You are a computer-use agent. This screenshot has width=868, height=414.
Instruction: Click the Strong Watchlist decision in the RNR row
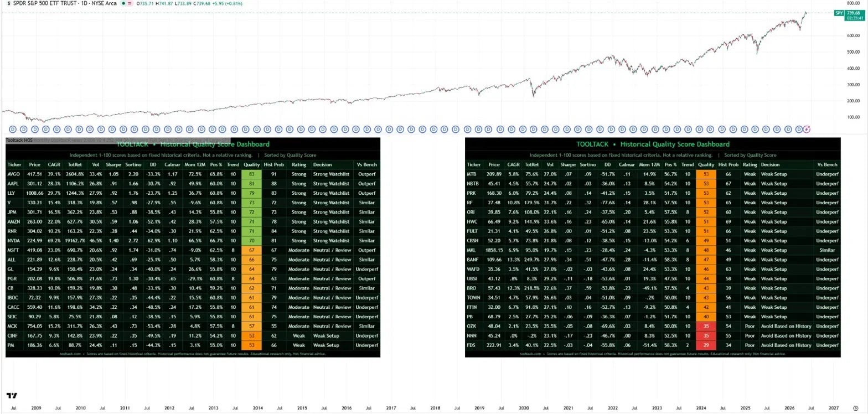[x=332, y=231]
